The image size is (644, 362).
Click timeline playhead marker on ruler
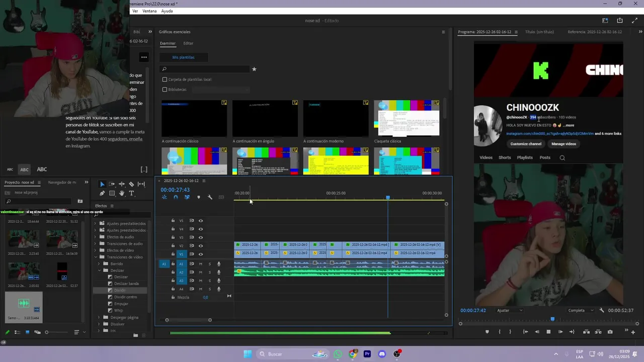[x=388, y=198]
